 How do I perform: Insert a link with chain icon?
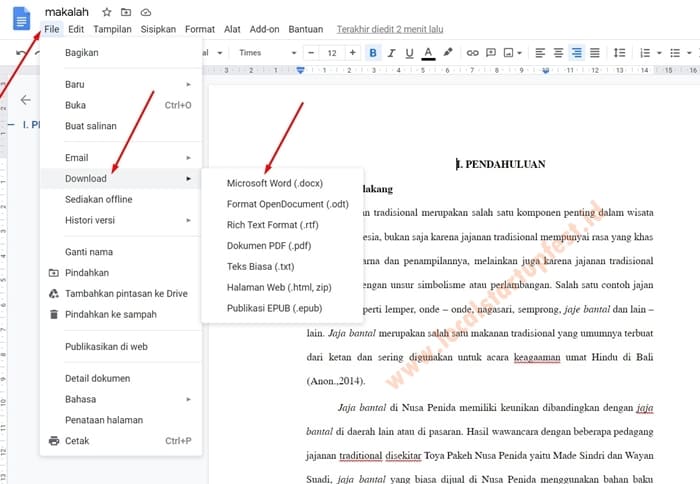click(x=472, y=53)
